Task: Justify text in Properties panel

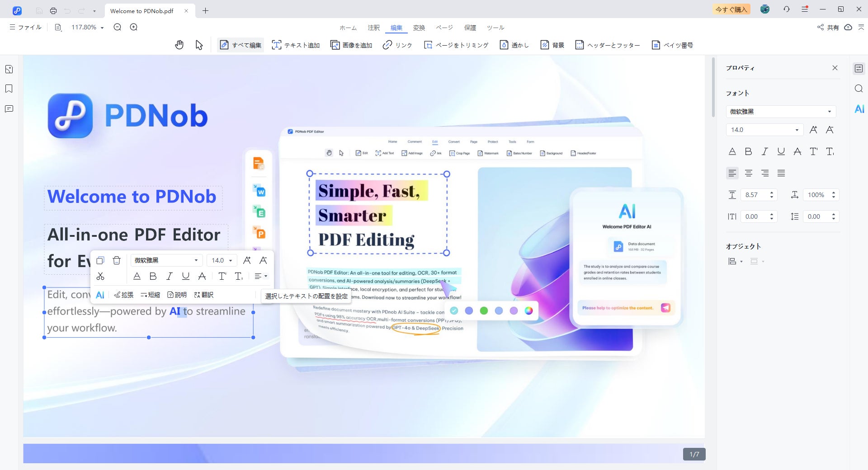Action: tap(781, 173)
